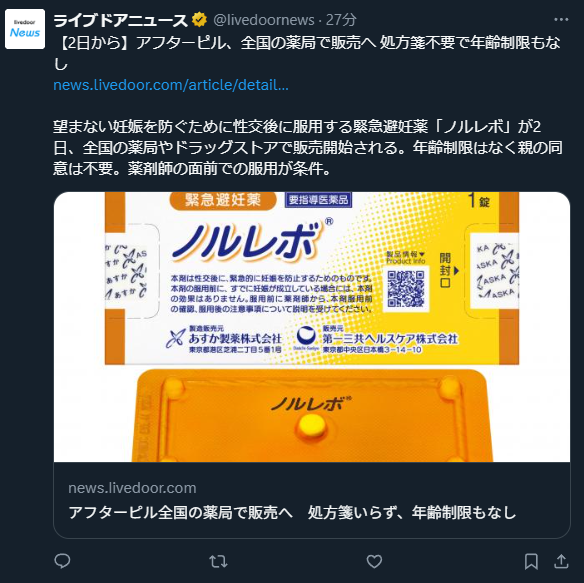Screen dimensions: 584x583
Task: Bookmark this post
Action: tap(531, 561)
